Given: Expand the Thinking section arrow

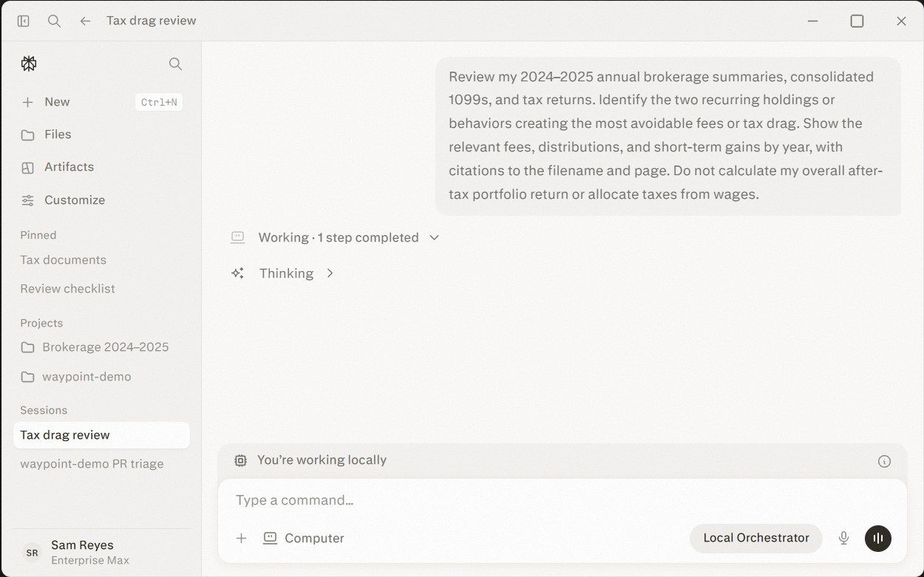Looking at the screenshot, I should (330, 273).
